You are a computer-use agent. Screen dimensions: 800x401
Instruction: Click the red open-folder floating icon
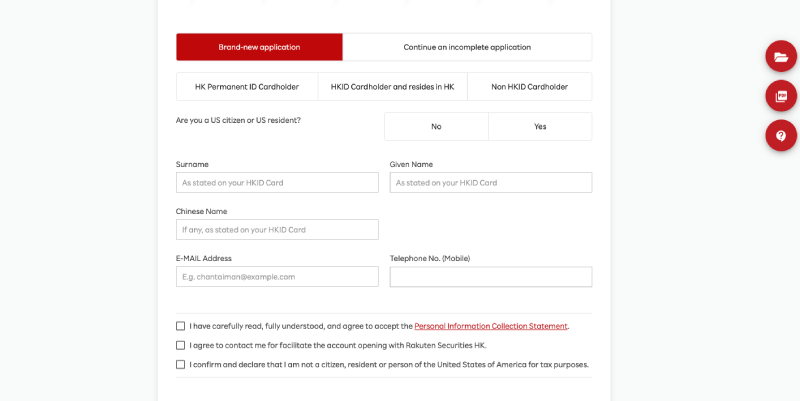(781, 56)
